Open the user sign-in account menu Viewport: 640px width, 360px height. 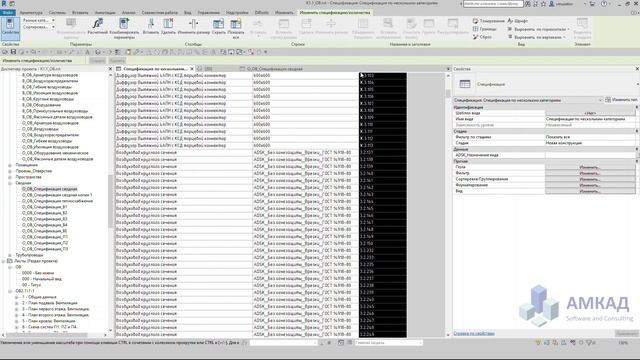[562, 4]
